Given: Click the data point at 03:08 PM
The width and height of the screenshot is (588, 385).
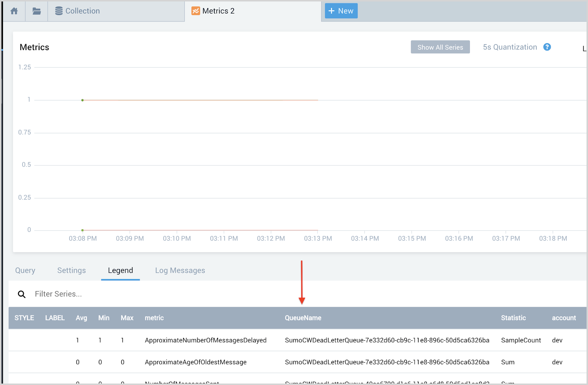Looking at the screenshot, I should pos(82,99).
